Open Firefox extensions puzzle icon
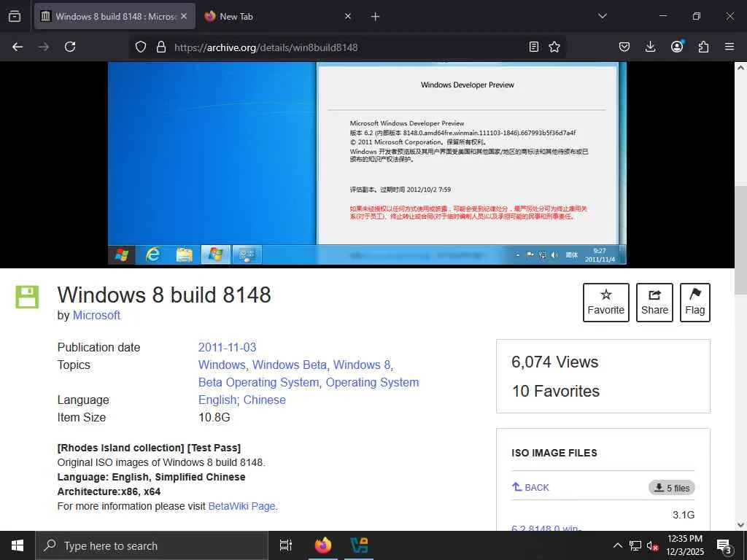Viewport: 747px width, 560px height. click(x=703, y=47)
